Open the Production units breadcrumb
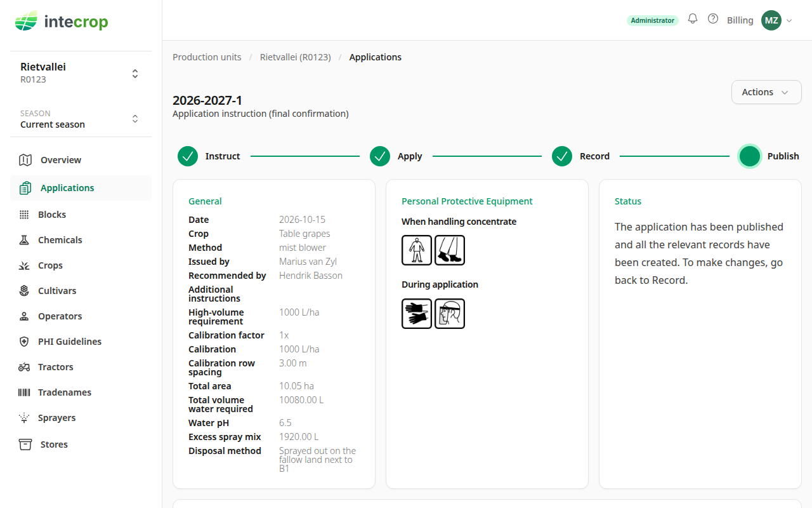Screen dimensions: 812x508 (207, 57)
